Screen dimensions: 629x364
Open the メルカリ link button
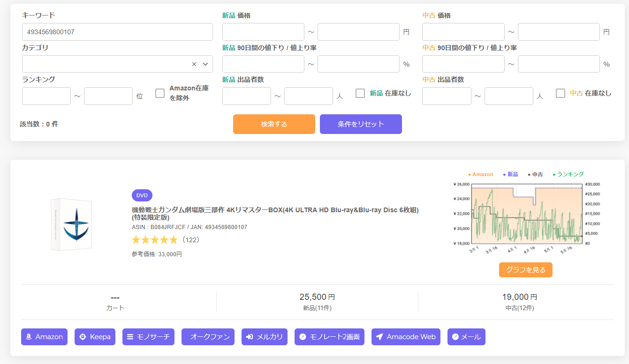(x=265, y=337)
